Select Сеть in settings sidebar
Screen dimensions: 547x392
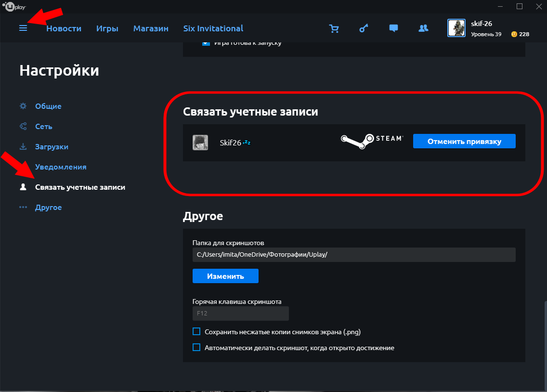(44, 126)
